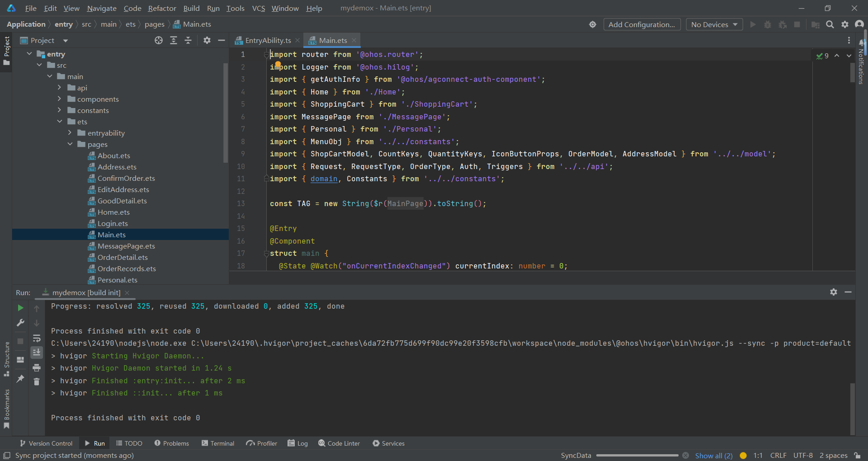
Task: Open the Build menu
Action: point(191,8)
